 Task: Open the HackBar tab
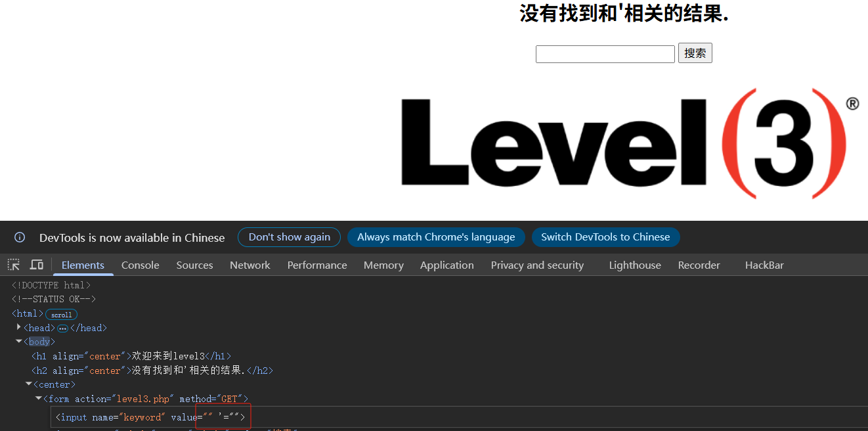(x=764, y=265)
